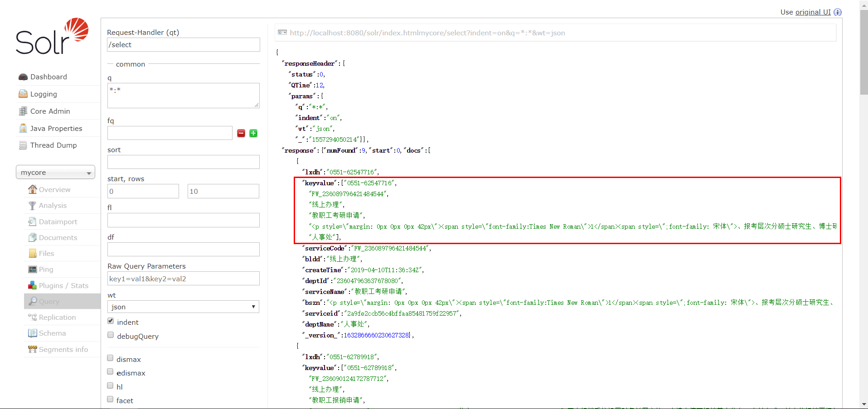
Task: Click the Solr logo
Action: [52, 36]
